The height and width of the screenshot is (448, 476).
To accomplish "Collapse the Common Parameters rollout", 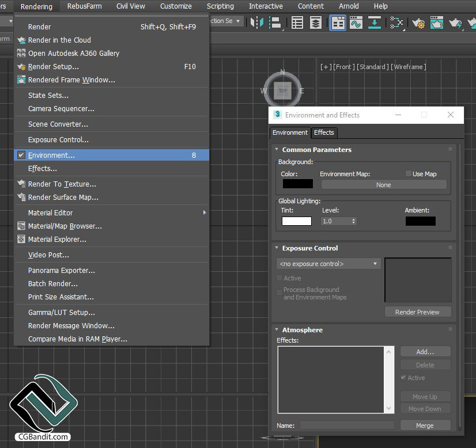I will pos(277,149).
